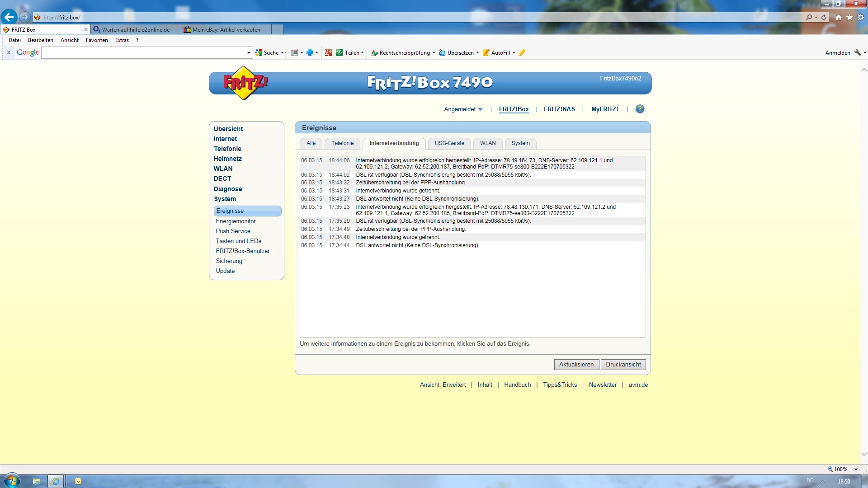Open the browser settings gear icon
868x488 pixels.
point(861,17)
